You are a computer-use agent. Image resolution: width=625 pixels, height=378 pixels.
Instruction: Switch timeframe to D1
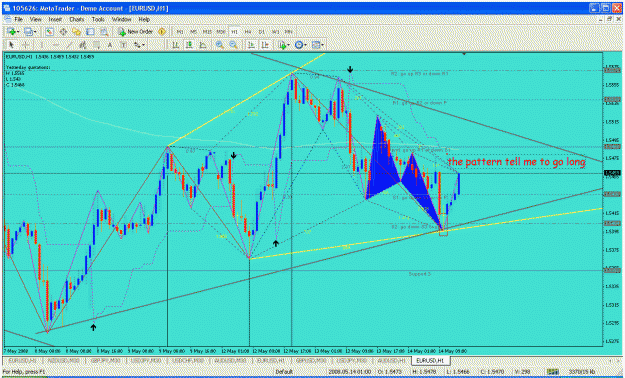point(262,32)
